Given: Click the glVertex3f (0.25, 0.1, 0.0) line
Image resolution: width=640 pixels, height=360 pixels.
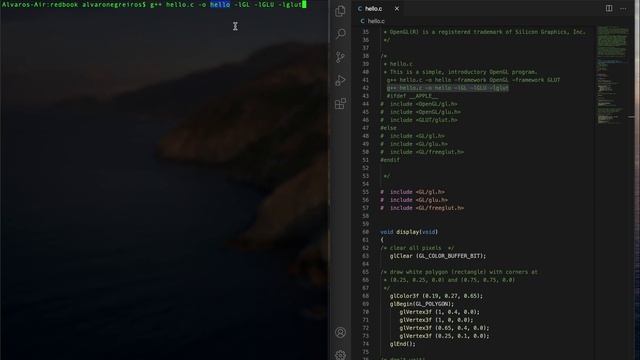Looking at the screenshot, I should [x=444, y=336].
